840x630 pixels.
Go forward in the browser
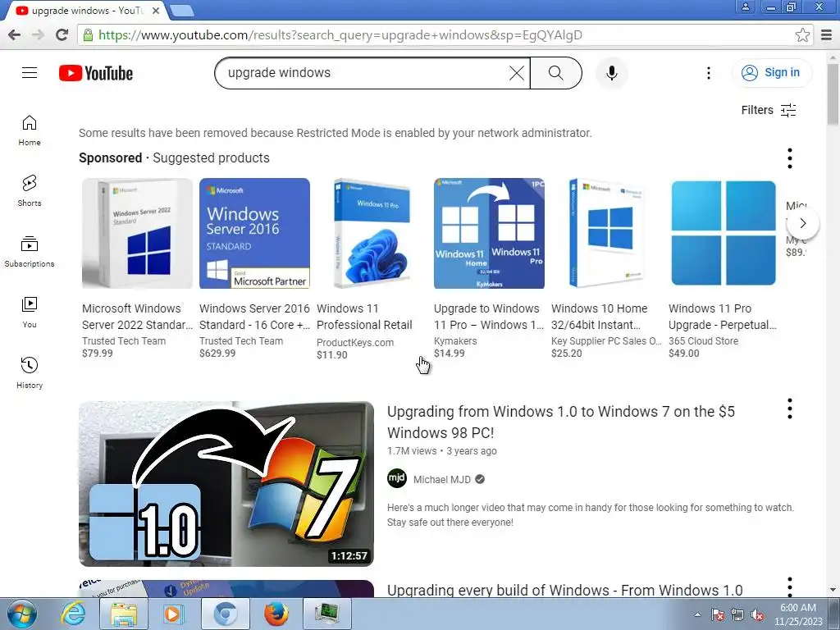tap(38, 34)
